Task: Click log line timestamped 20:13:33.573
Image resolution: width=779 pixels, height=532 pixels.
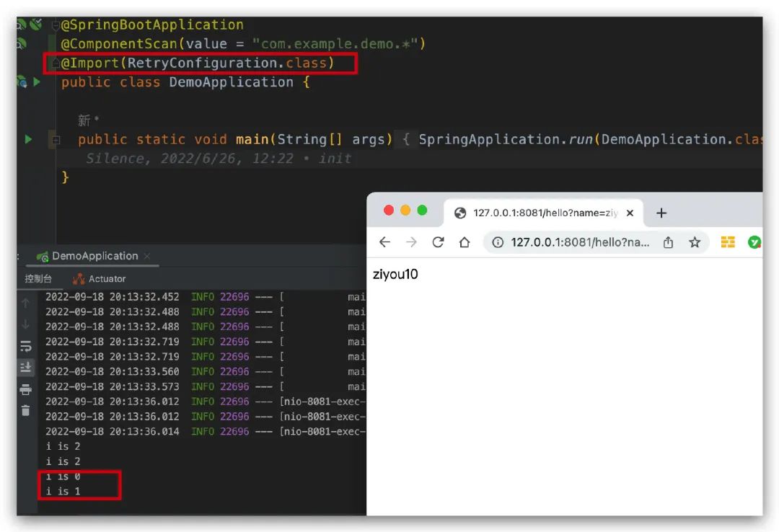Action: tap(205, 386)
